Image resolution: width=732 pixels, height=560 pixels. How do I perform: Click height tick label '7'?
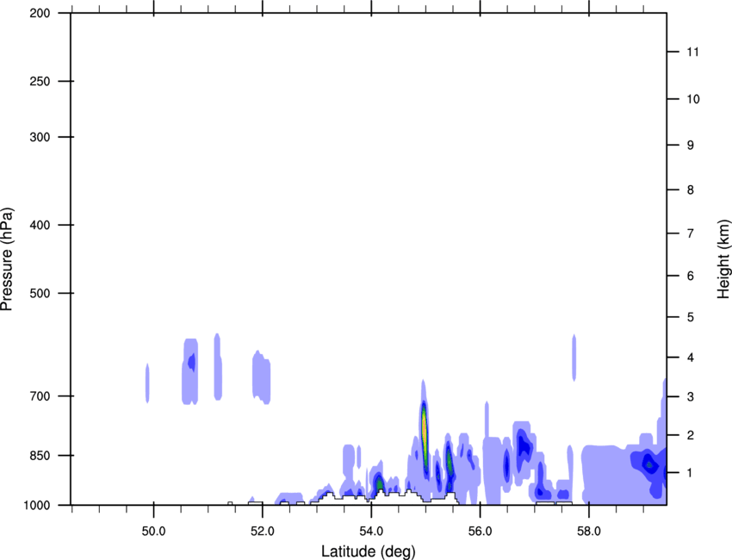pyautogui.click(x=691, y=233)
